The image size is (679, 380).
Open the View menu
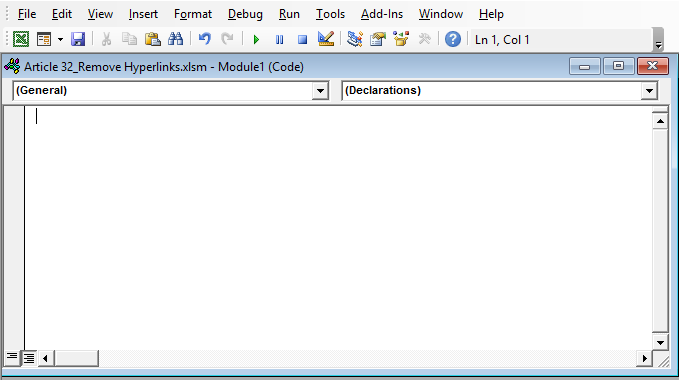(x=100, y=14)
